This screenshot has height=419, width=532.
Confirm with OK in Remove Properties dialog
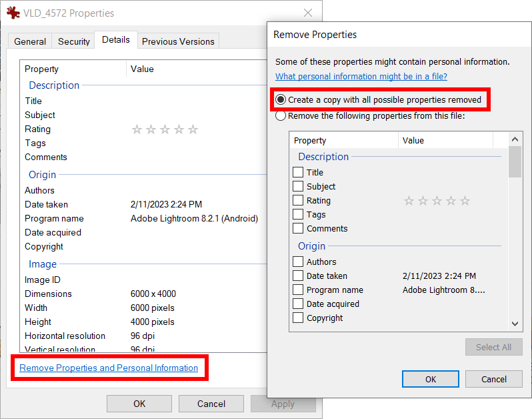tap(430, 379)
